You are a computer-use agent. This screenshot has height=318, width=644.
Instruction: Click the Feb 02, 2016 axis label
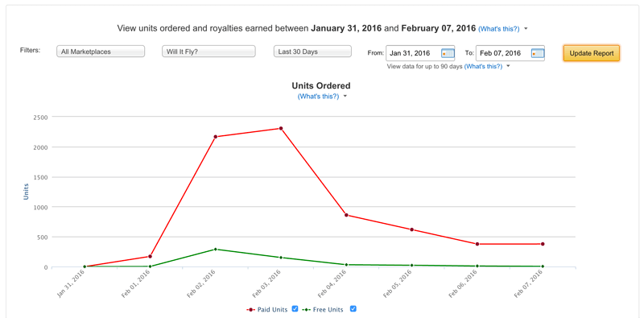[x=202, y=284]
